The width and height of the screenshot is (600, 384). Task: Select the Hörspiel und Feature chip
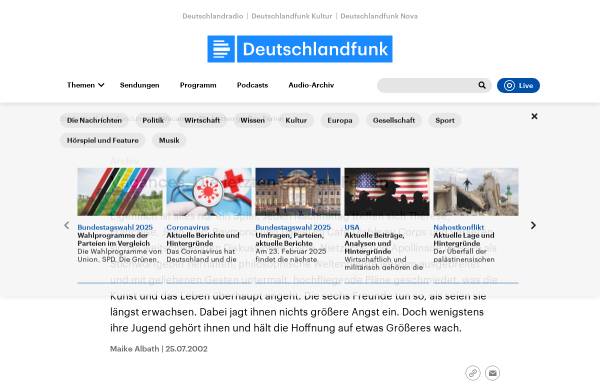point(103,140)
